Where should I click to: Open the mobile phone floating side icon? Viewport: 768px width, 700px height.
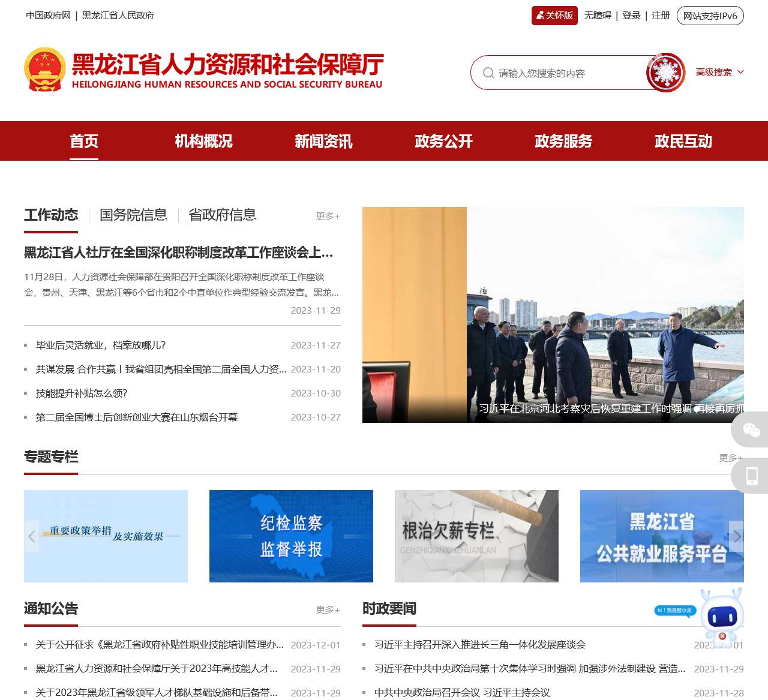pyautogui.click(x=751, y=476)
